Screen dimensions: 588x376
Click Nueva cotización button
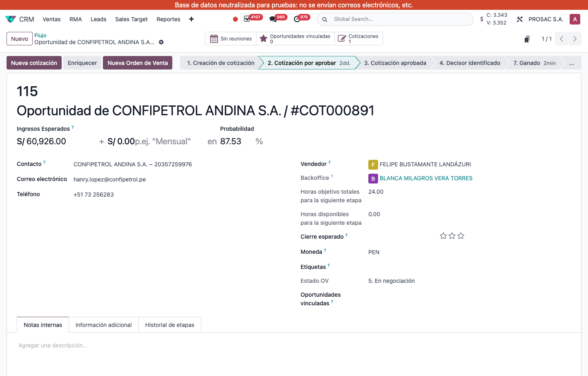34,63
